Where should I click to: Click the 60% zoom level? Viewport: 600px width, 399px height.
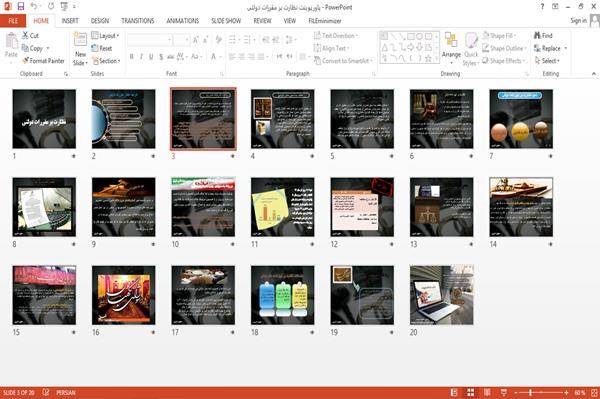coord(580,392)
